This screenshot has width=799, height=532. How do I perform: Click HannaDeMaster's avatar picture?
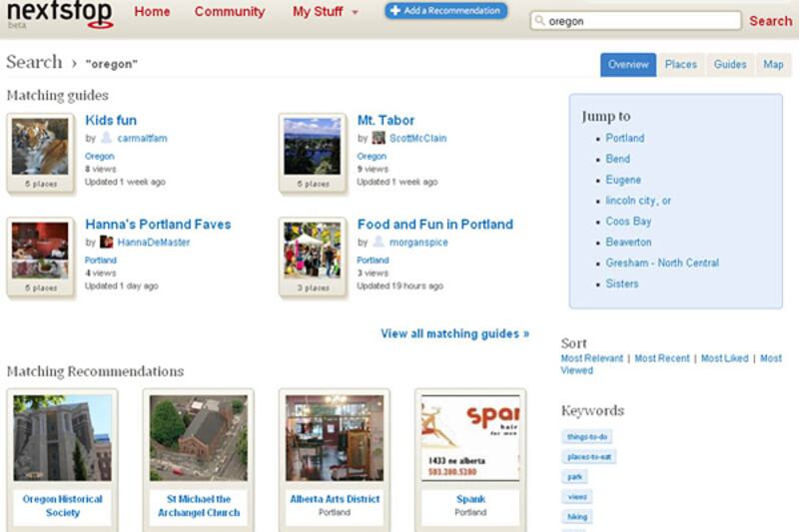(x=107, y=242)
